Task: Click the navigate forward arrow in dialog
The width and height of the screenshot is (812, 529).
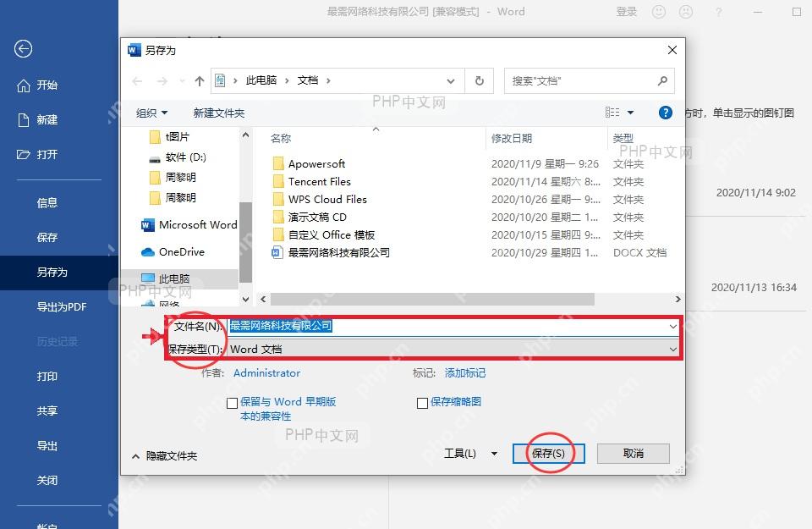Action: [162, 80]
